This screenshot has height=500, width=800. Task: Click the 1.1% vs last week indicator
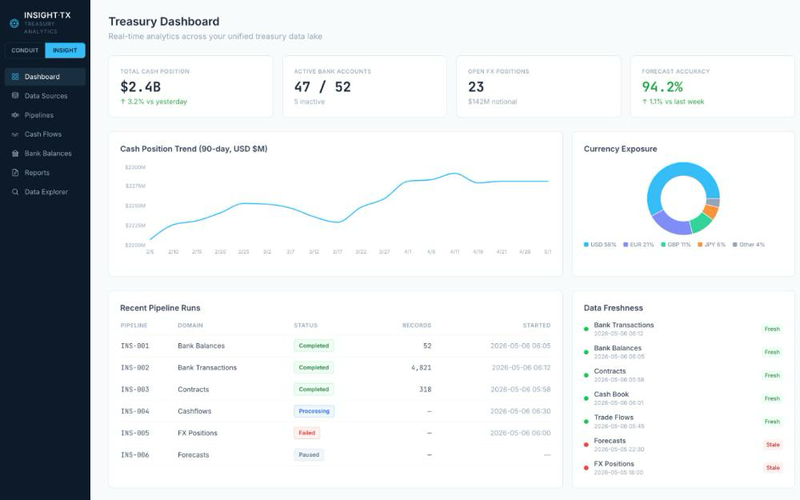pos(673,102)
